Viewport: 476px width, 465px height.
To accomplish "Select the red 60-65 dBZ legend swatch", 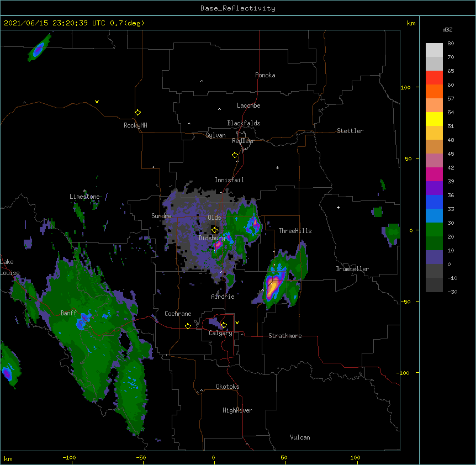I will pyautogui.click(x=434, y=78).
